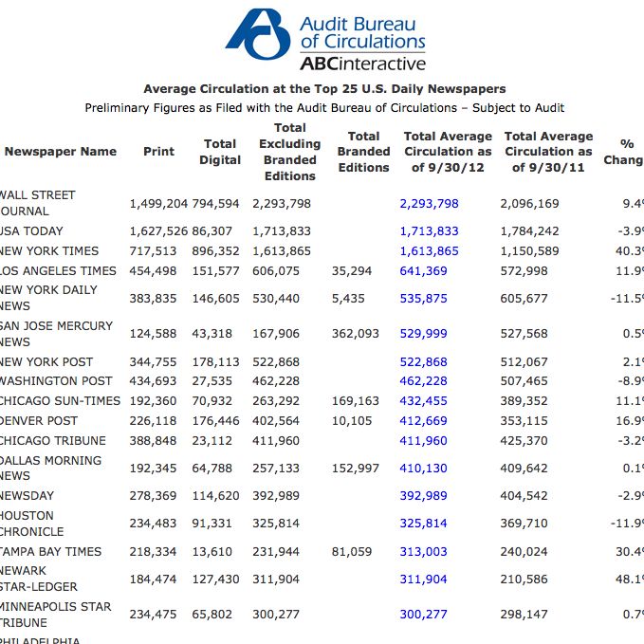Click the Preliminary Figures subtitle line
Viewport: 644px width, 644px height.
pos(324,107)
